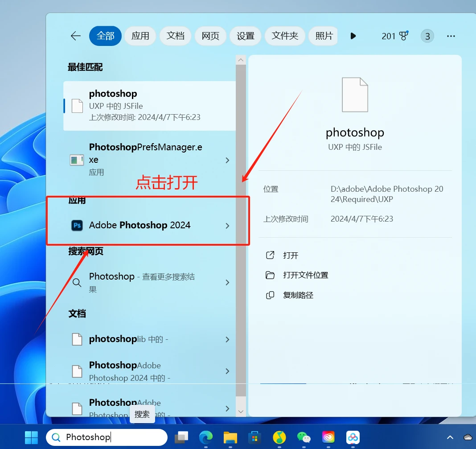
Task: Click 复制路径 to copy the path
Action: coord(289,295)
